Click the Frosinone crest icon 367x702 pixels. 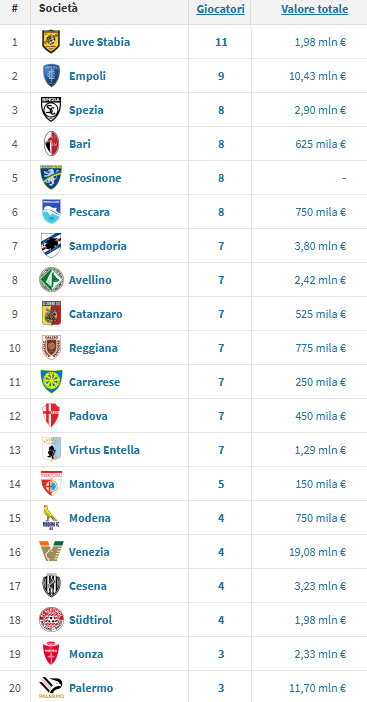(51, 178)
